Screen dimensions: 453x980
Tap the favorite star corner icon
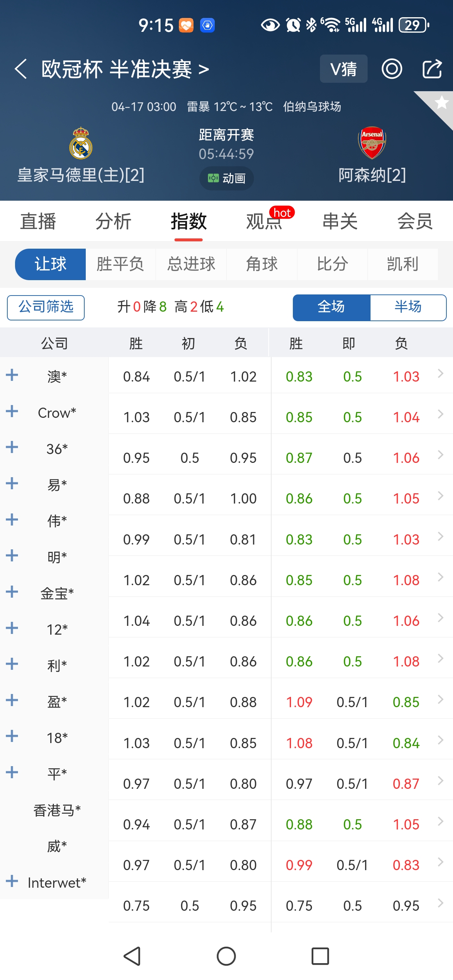441,103
